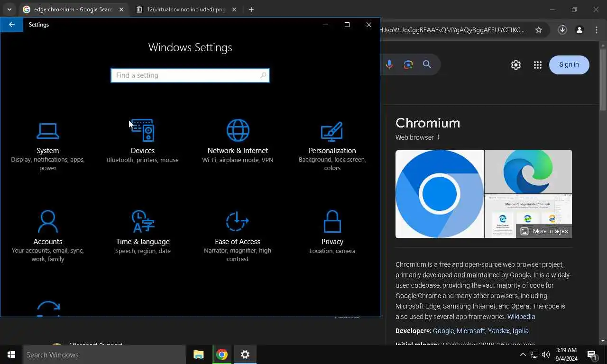Image resolution: width=607 pixels, height=364 pixels.
Task: Close the edge chromium tab
Action: [121, 9]
